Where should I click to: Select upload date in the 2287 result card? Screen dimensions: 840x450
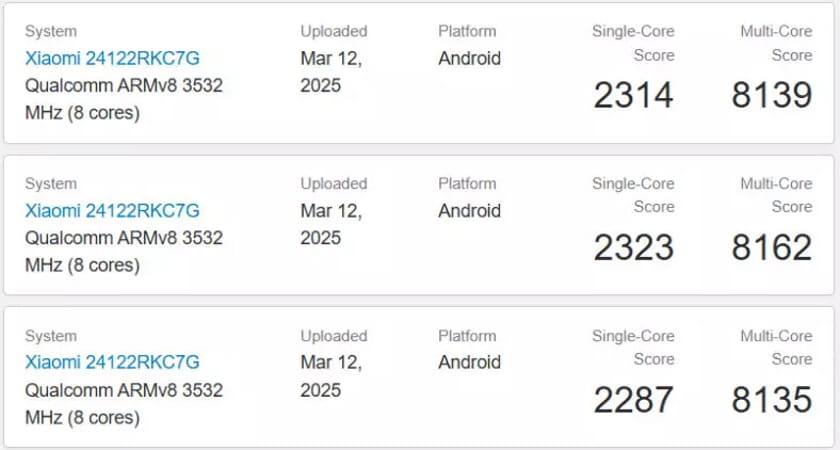[x=331, y=376]
